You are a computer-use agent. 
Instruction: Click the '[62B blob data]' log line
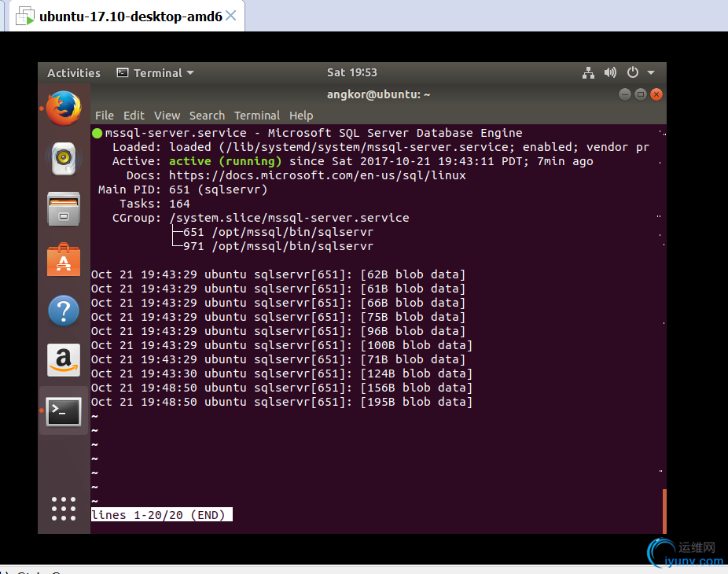pyautogui.click(x=278, y=274)
